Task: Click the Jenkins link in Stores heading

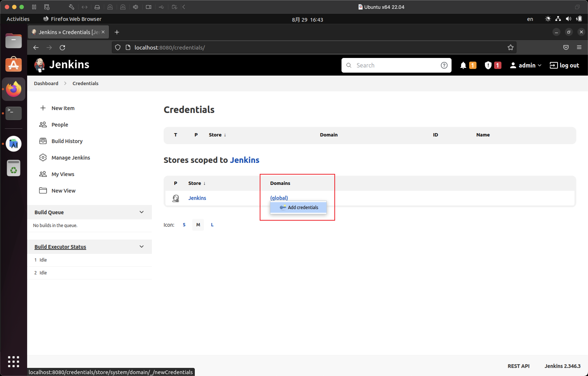Action: 244,160
